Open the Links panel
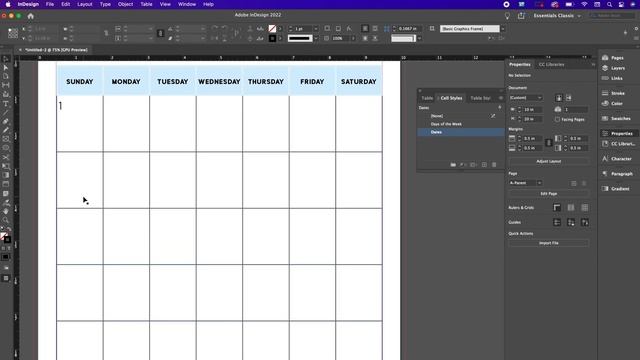This screenshot has height=360, width=640. pos(612,78)
